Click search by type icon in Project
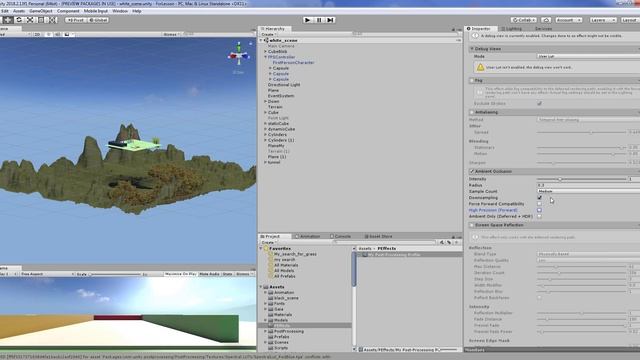Viewport: 640px width, 360px height. pyautogui.click(x=442, y=242)
